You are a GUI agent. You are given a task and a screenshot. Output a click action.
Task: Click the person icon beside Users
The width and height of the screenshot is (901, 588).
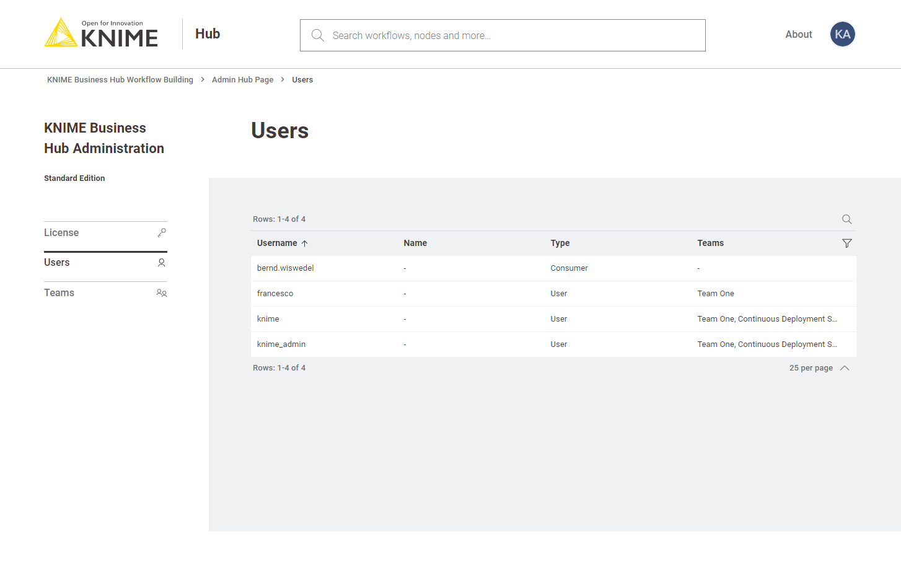tap(162, 263)
